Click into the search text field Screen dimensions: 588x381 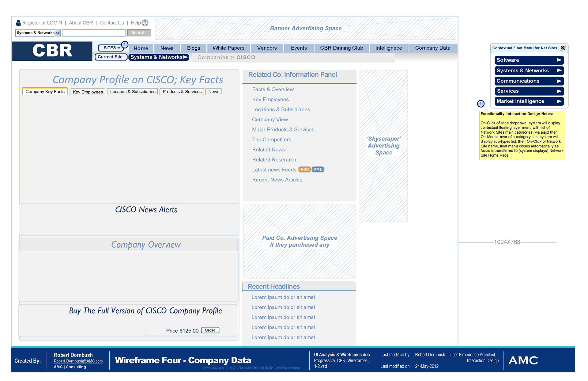tap(94, 33)
